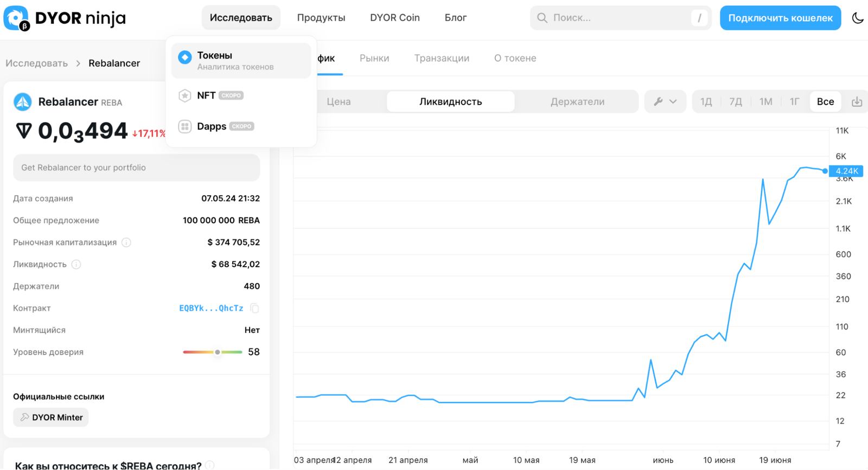Click the Подключить кошелек button
The width and height of the screenshot is (868, 470).
780,18
